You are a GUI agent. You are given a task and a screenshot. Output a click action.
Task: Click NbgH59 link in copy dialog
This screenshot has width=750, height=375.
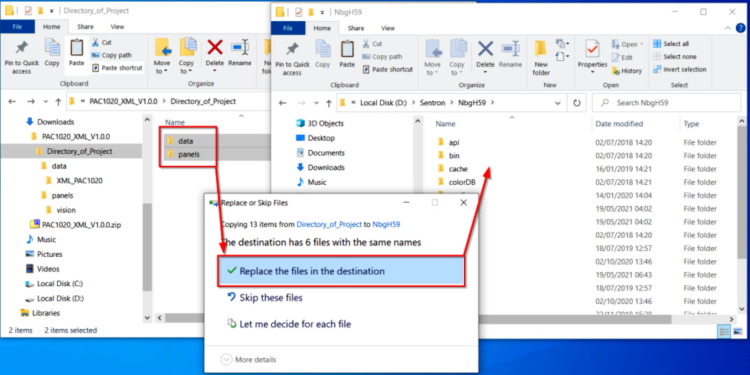click(x=386, y=224)
